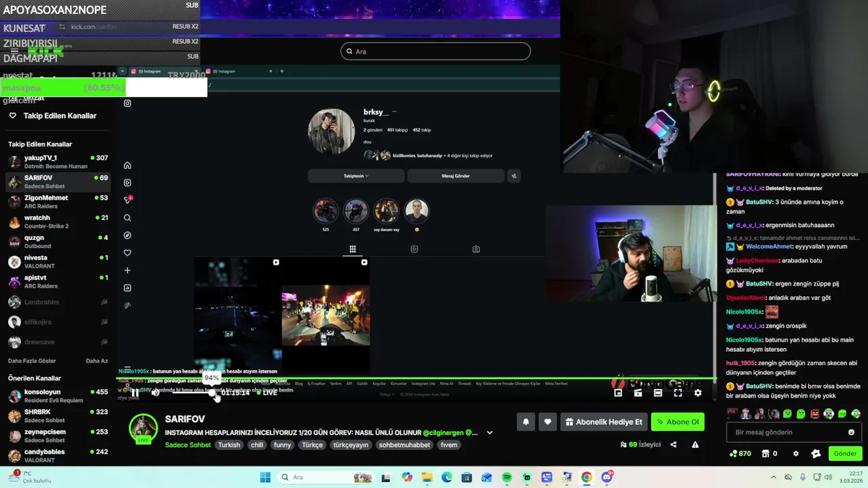Image resolution: width=868 pixels, height=488 pixels.
Task: Report stream with warning triangle icon
Action: coord(695,445)
